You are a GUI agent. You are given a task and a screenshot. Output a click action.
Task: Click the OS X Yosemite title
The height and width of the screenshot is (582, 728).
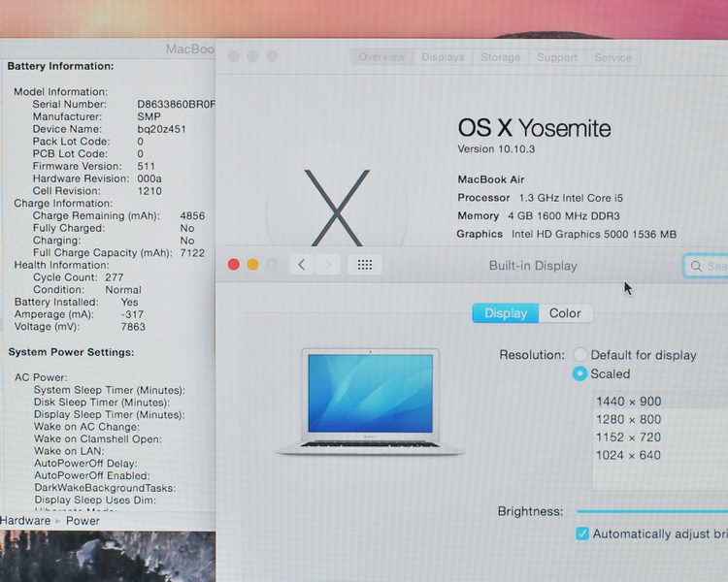[535, 128]
